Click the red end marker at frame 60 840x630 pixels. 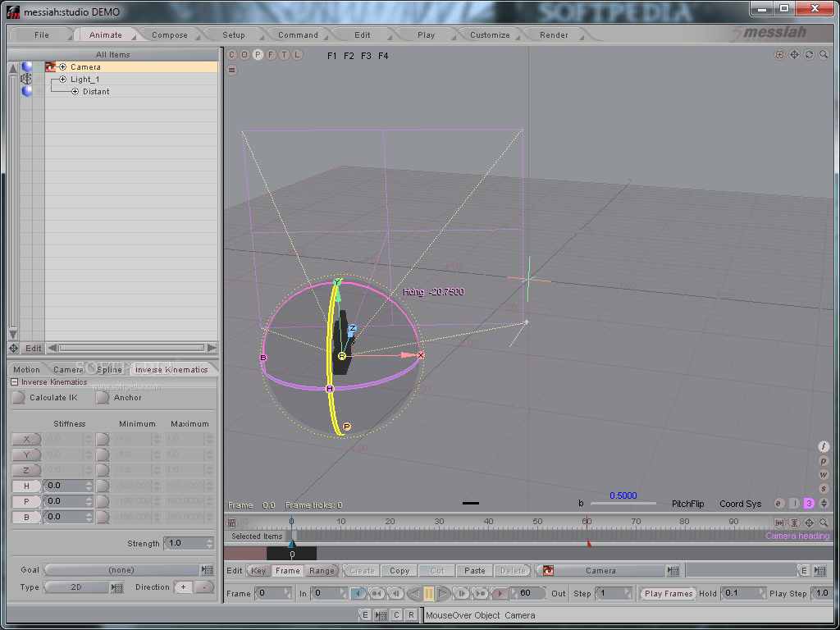pos(589,543)
